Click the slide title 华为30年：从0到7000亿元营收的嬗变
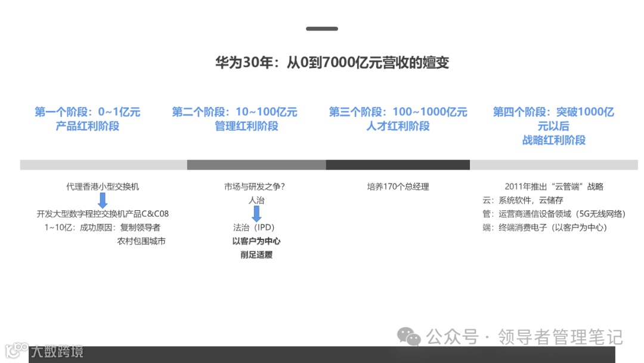Viewport: 644px width, 363px height. click(332, 63)
